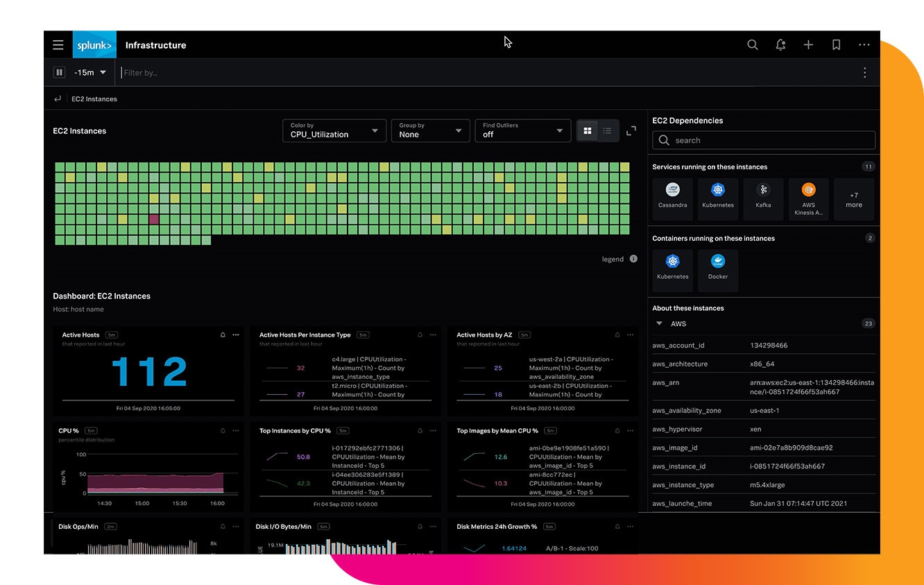This screenshot has width=924, height=585.
Task: Click the legend info icon
Action: tap(633, 258)
